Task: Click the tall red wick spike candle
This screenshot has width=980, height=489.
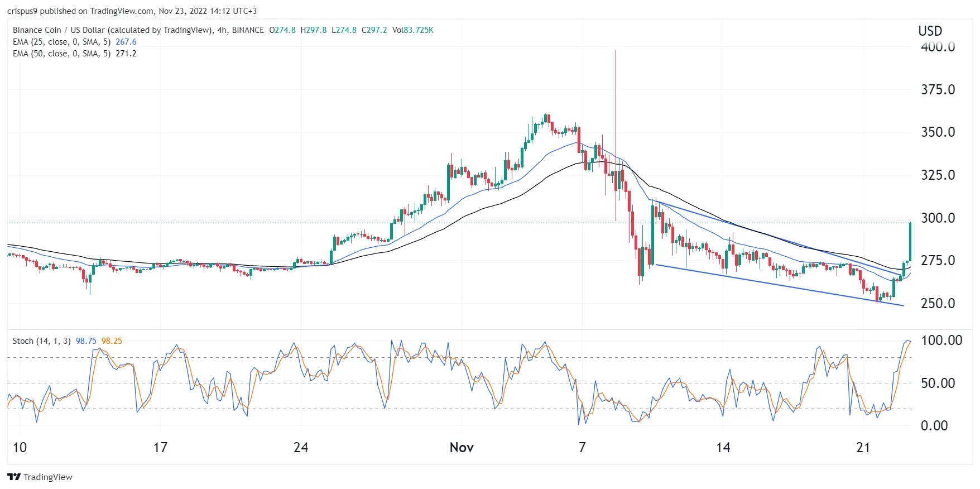Action: pyautogui.click(x=616, y=112)
